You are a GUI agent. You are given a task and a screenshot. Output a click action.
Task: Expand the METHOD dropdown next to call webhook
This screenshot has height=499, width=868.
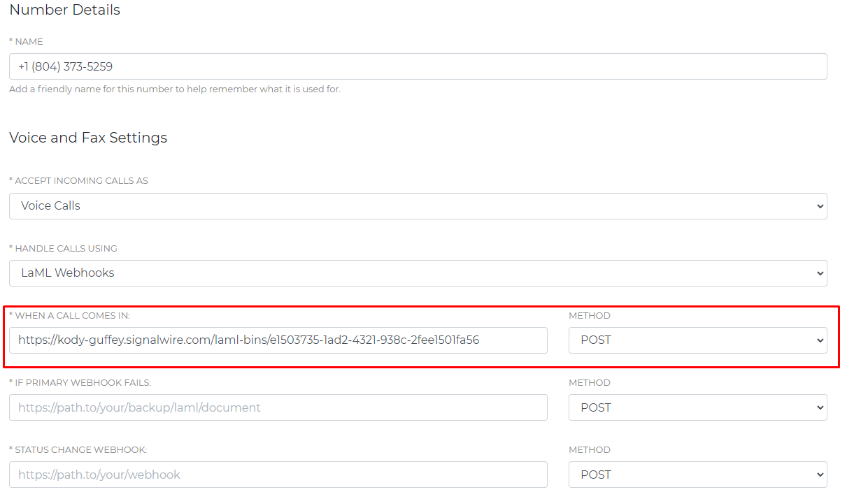tap(697, 340)
